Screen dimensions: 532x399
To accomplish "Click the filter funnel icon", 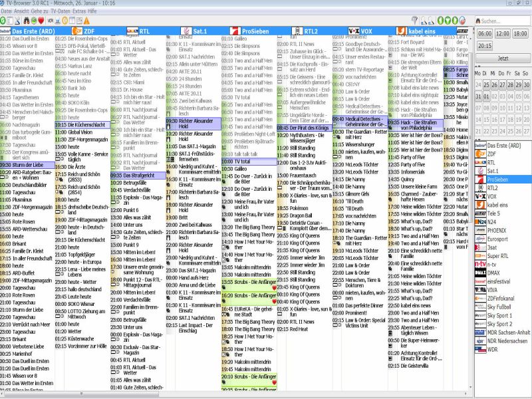I will click(414, 21).
